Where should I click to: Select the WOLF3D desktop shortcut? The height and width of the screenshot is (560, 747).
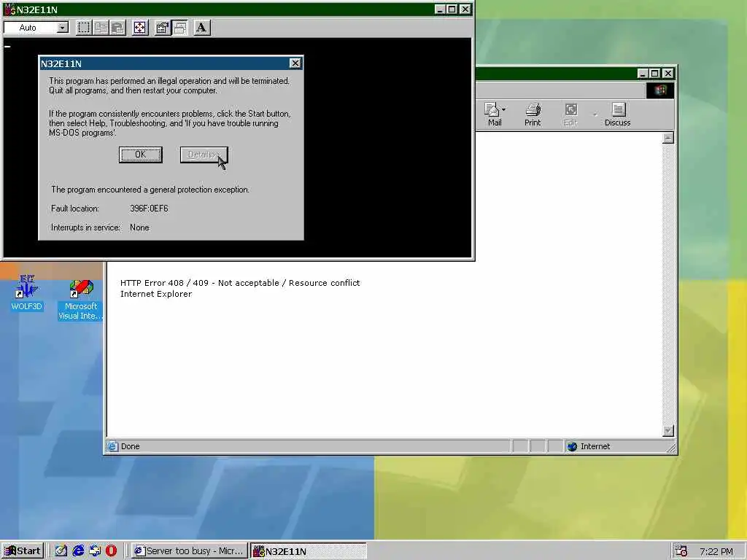pos(27,293)
